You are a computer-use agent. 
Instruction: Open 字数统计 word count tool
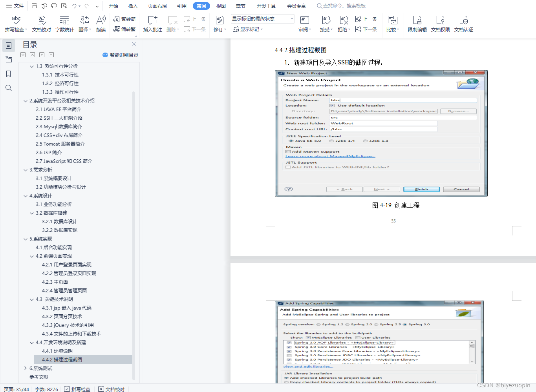64,24
